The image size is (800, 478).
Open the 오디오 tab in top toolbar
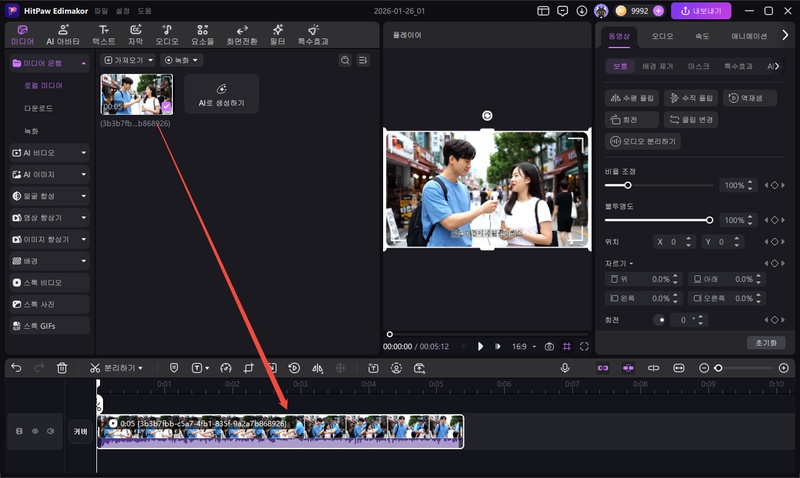(167, 35)
